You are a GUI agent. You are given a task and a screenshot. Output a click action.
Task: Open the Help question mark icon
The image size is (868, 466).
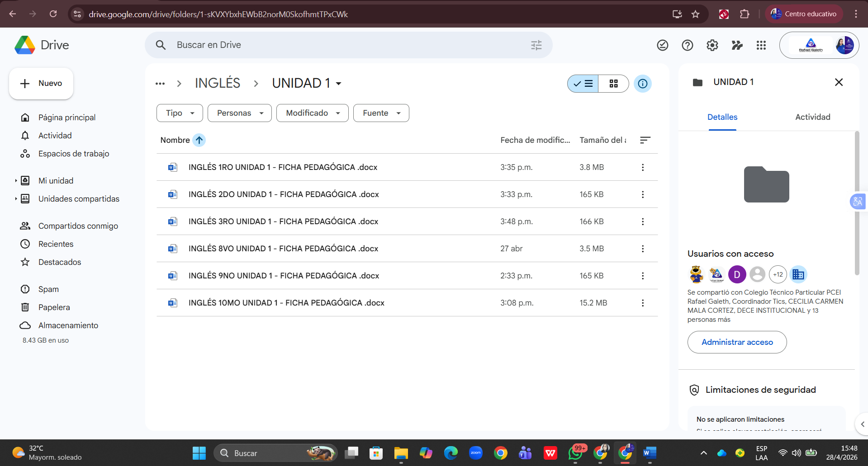[687, 45]
